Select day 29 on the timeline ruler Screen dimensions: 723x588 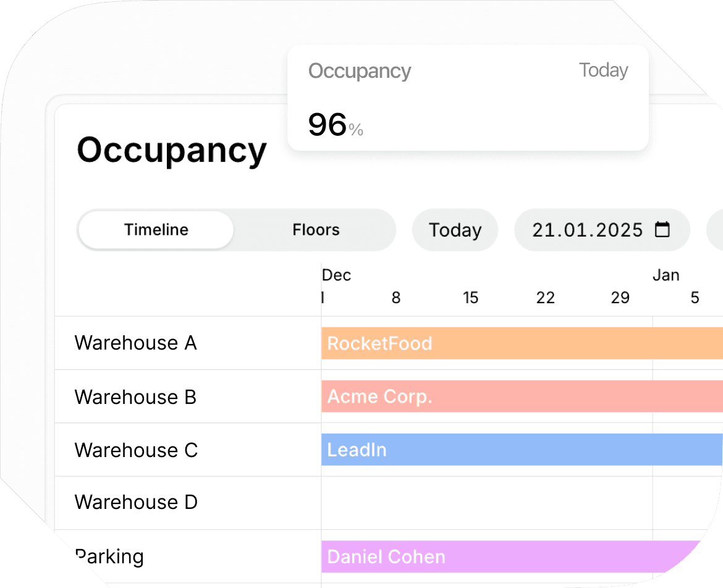620,298
